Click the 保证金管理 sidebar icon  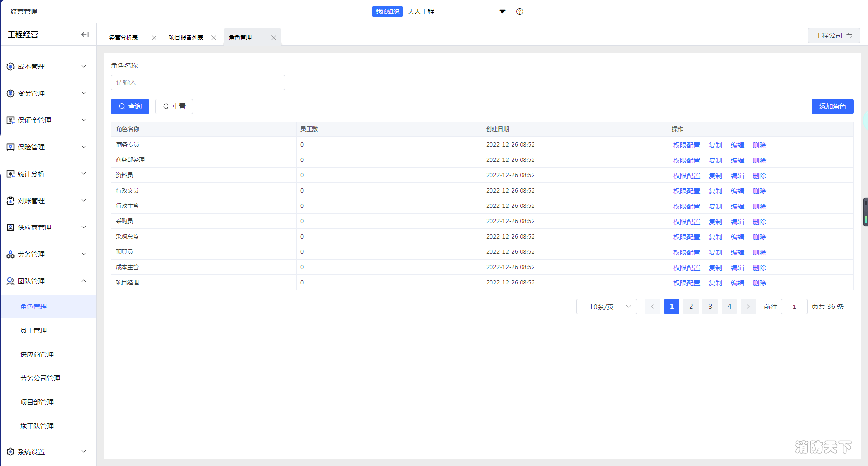coord(11,120)
